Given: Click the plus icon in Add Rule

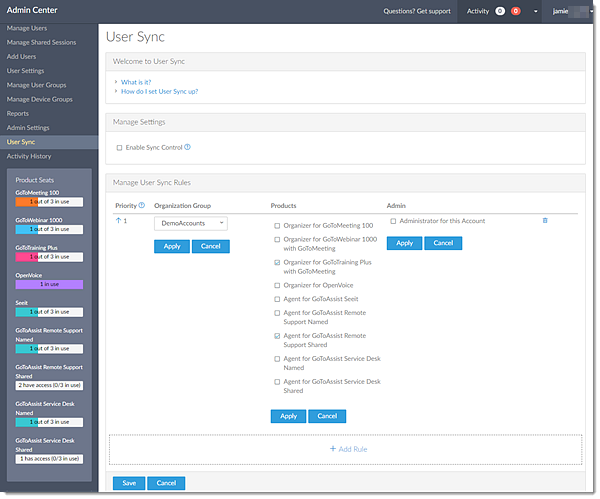Looking at the screenshot, I should 333,448.
